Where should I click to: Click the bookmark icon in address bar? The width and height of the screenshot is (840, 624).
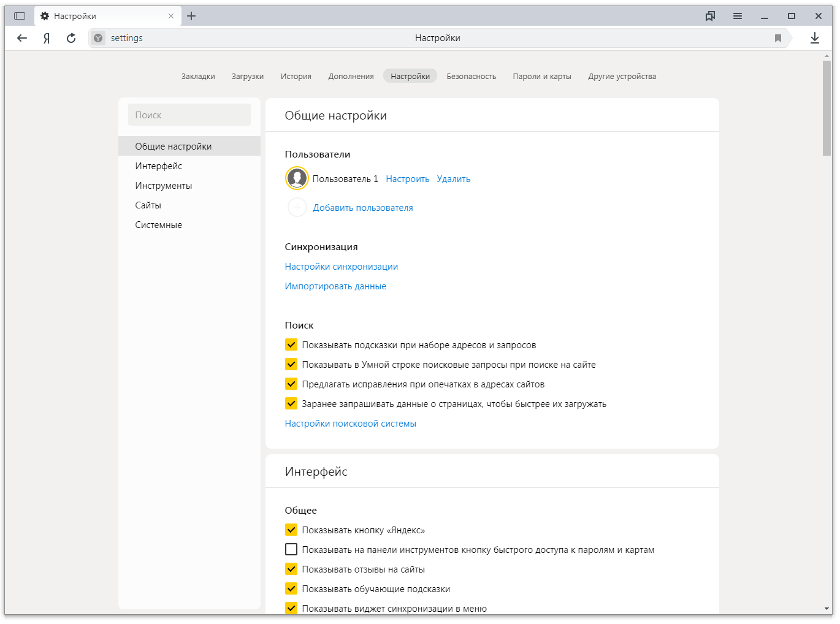click(x=777, y=38)
